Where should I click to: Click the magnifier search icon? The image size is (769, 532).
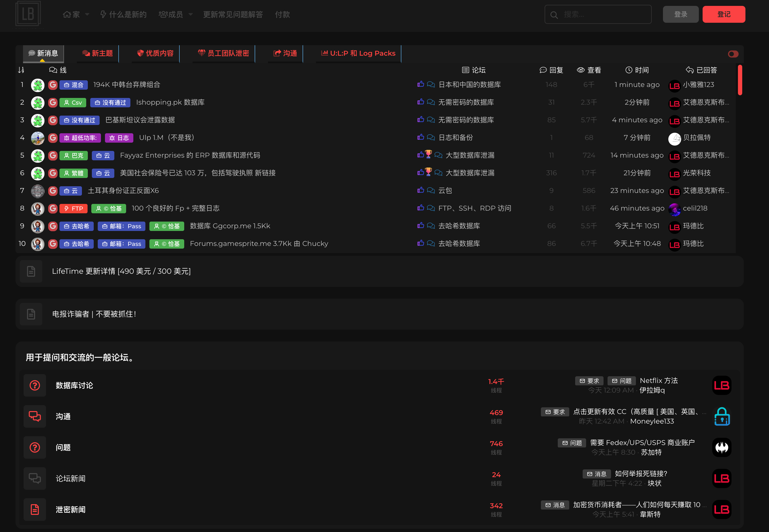[554, 15]
